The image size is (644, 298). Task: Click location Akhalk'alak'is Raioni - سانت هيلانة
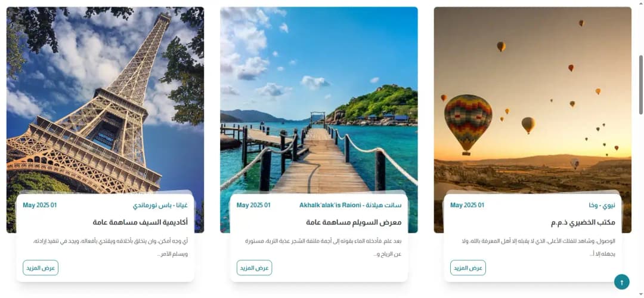(x=351, y=205)
